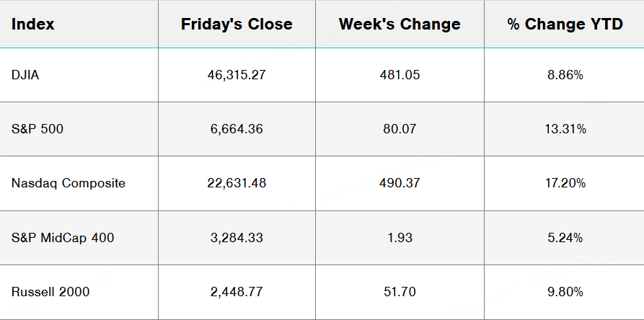Click the Friday's Close column header

click(x=237, y=24)
